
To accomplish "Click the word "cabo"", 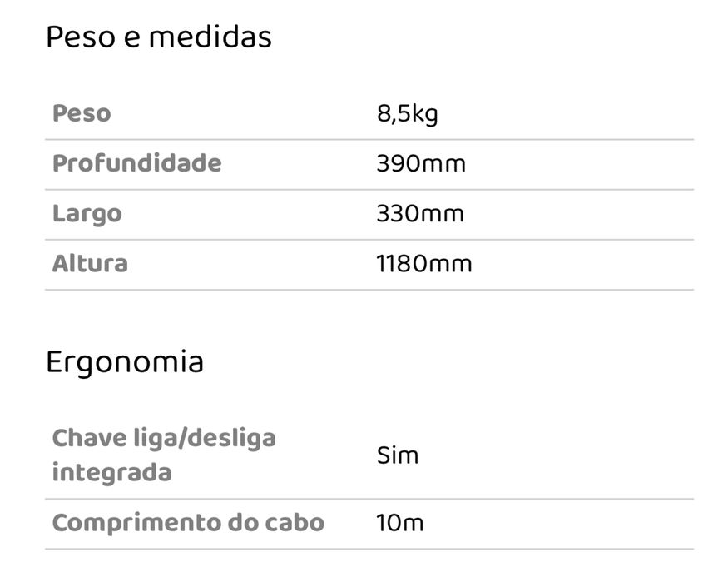I will pos(295,523).
